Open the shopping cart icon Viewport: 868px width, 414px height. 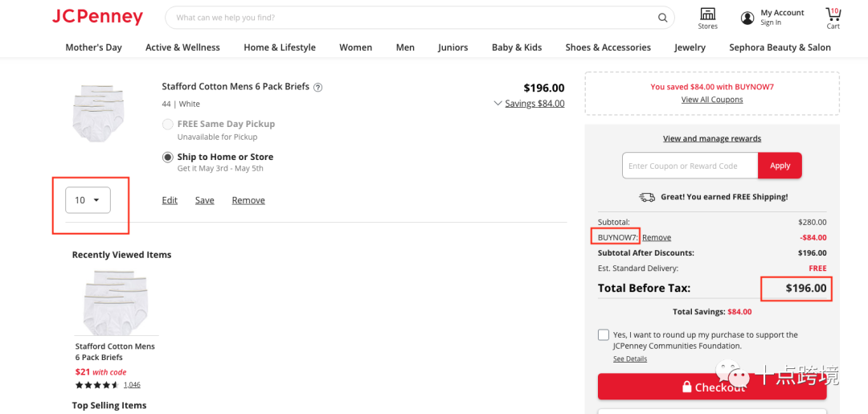[833, 14]
